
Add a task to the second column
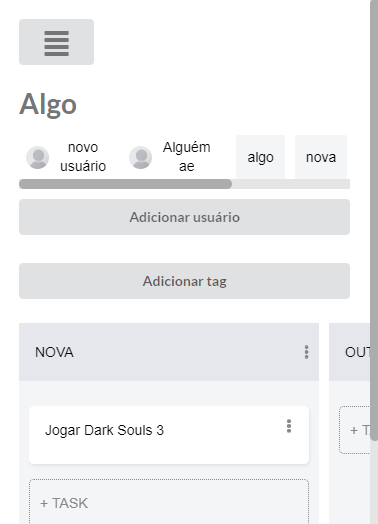point(355,430)
